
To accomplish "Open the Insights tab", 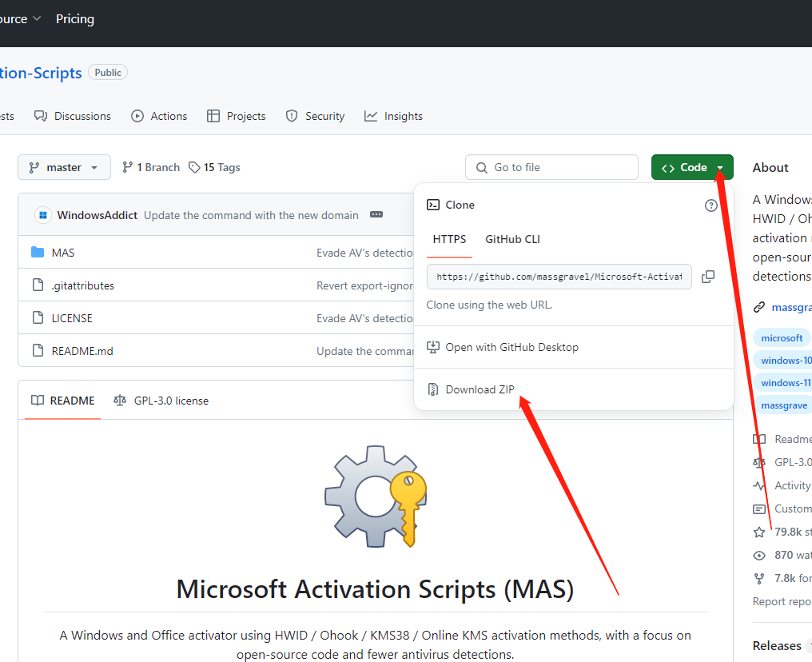I will pyautogui.click(x=393, y=116).
